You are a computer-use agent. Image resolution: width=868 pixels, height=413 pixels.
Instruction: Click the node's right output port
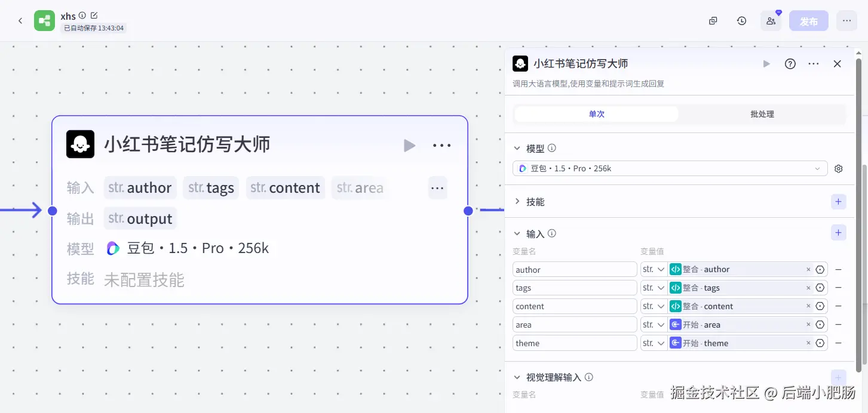click(468, 211)
